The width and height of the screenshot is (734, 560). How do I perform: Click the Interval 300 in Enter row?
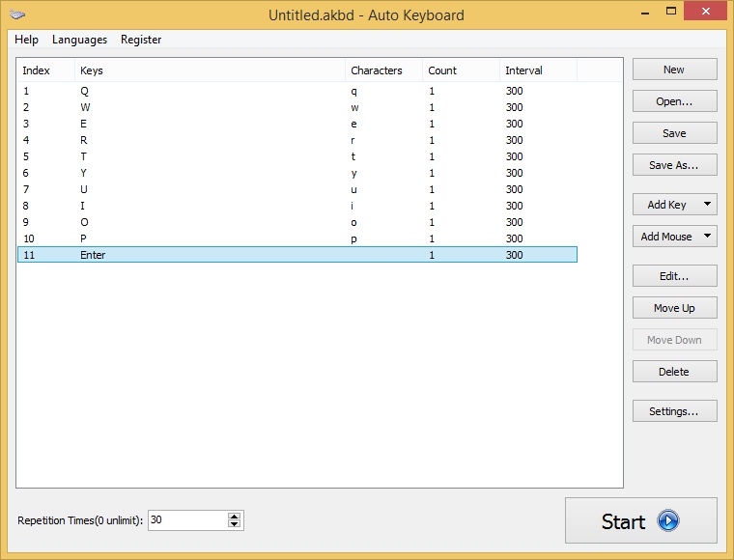click(514, 255)
